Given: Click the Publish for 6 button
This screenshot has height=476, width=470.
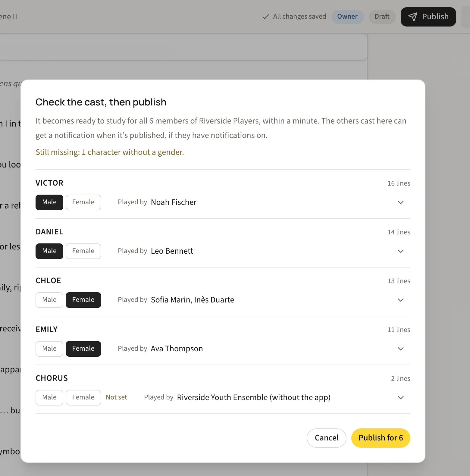Looking at the screenshot, I should [381, 438].
